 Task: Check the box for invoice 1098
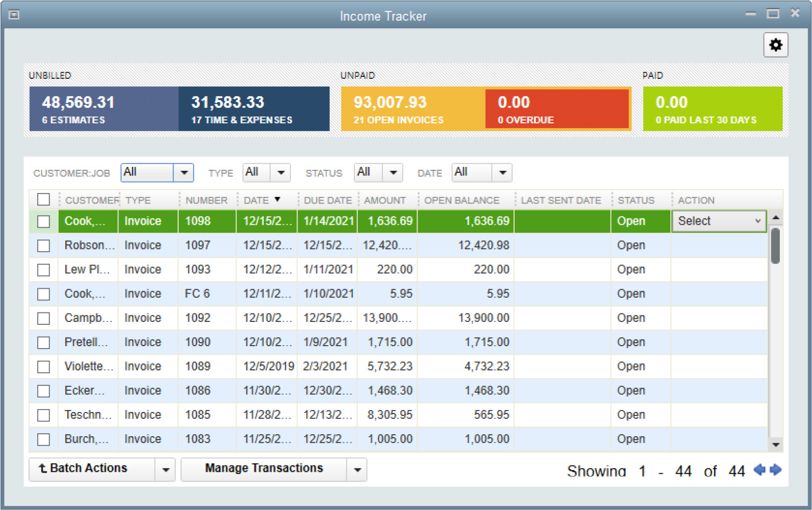point(44,221)
